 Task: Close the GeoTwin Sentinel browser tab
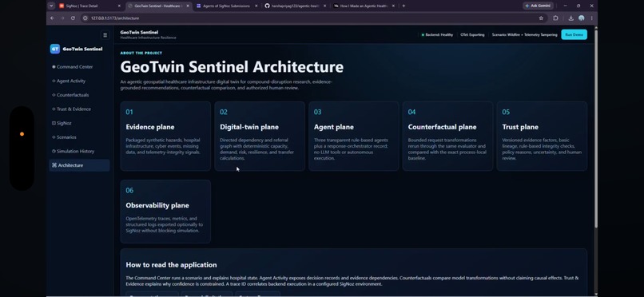(x=188, y=6)
